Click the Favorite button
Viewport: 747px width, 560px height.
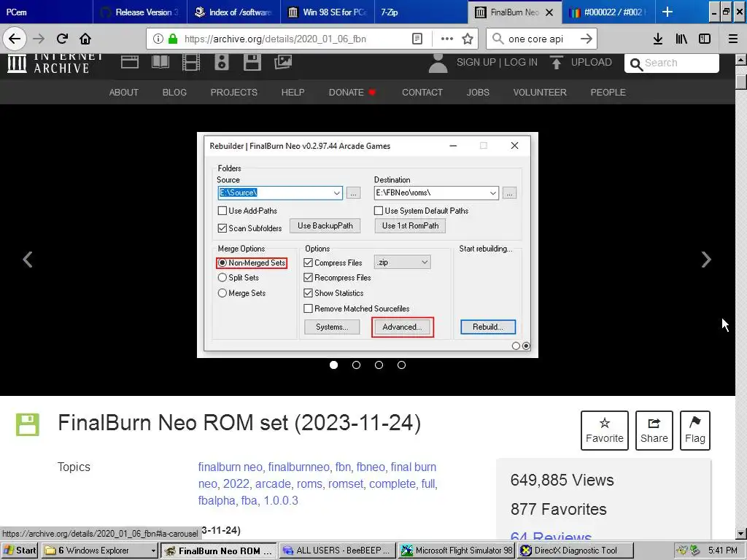(605, 430)
